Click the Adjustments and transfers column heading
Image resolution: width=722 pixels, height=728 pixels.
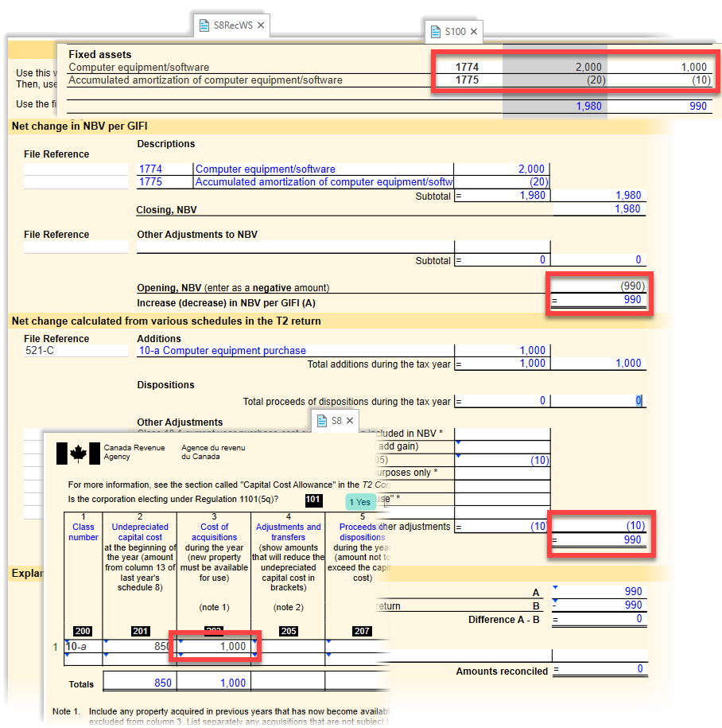288,532
